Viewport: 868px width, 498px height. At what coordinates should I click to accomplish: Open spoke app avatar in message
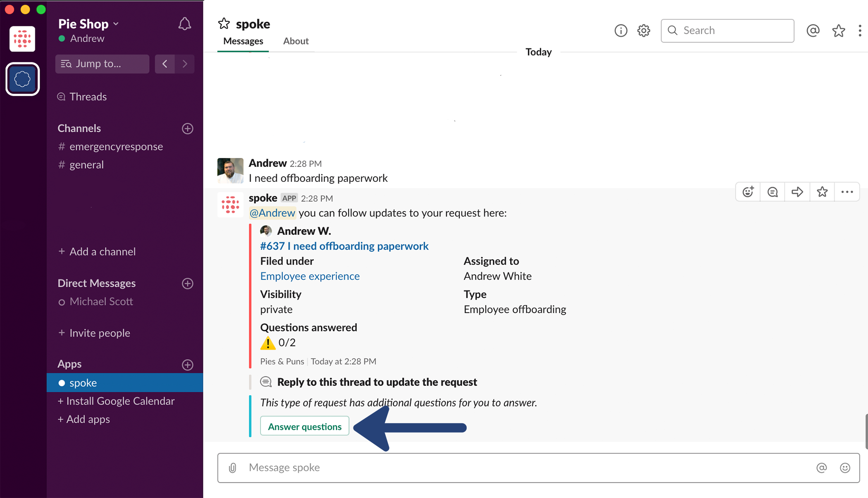point(230,205)
